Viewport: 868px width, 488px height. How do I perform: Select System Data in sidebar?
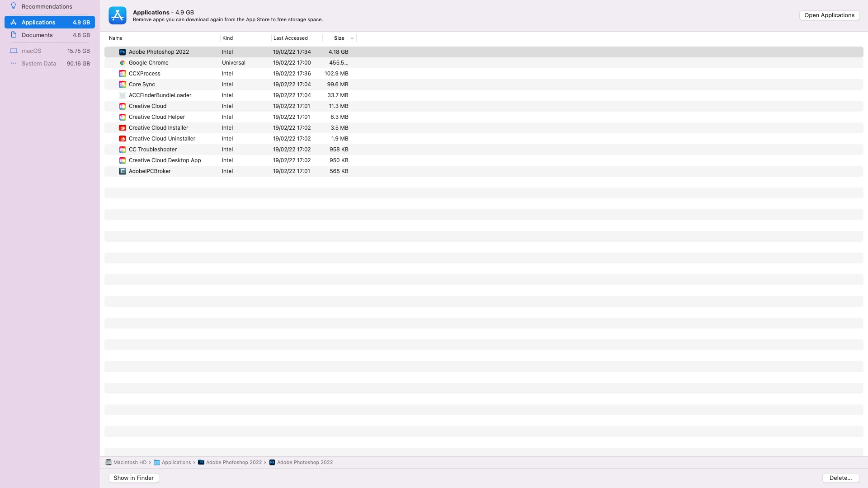39,64
